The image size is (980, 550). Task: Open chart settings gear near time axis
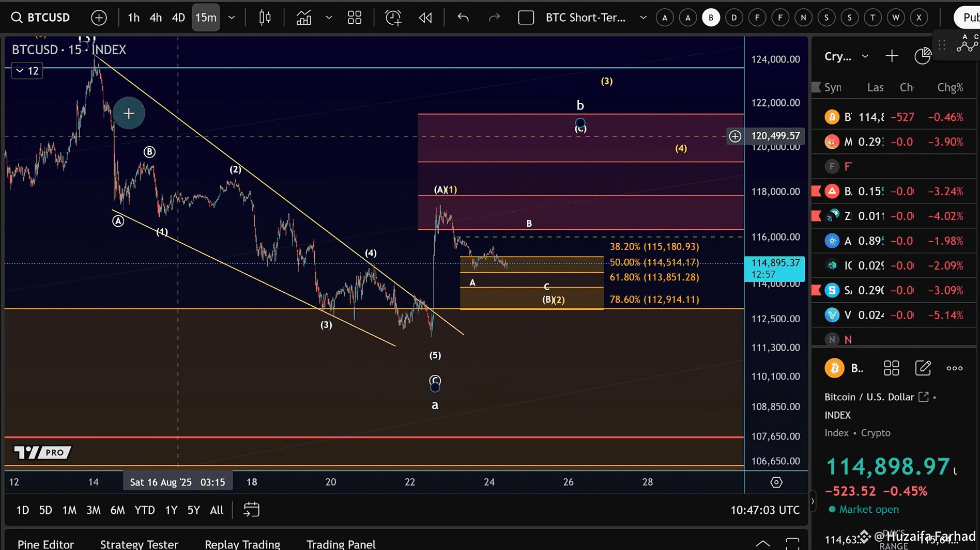(x=776, y=482)
